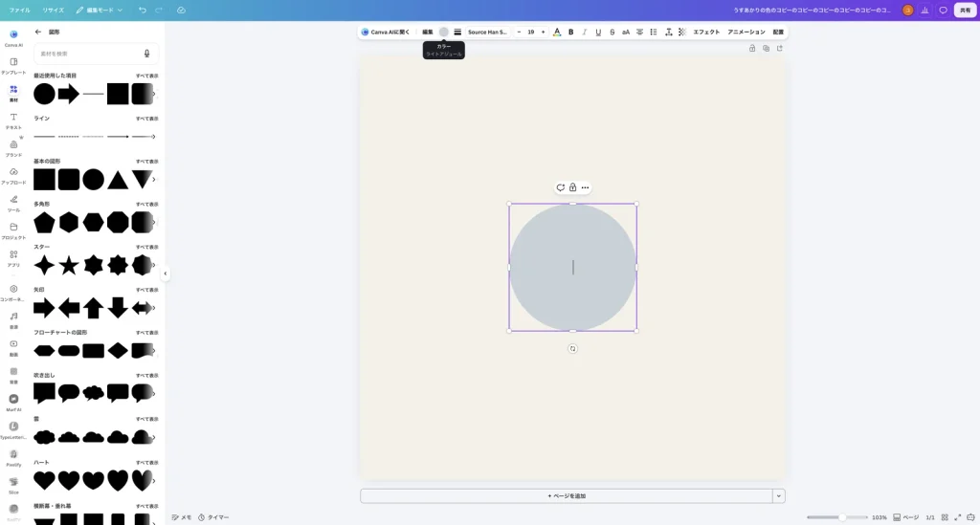
Task: Open the ファイル file menu
Action: pyautogui.click(x=19, y=10)
